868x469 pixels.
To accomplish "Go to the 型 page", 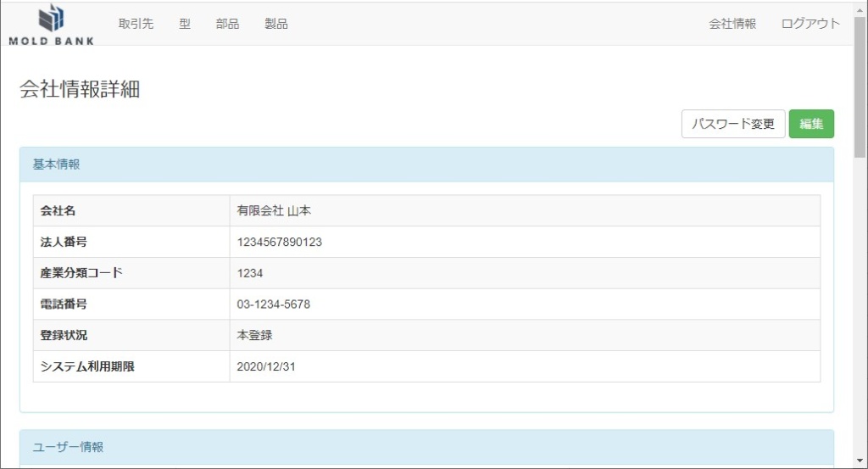I will (x=185, y=24).
